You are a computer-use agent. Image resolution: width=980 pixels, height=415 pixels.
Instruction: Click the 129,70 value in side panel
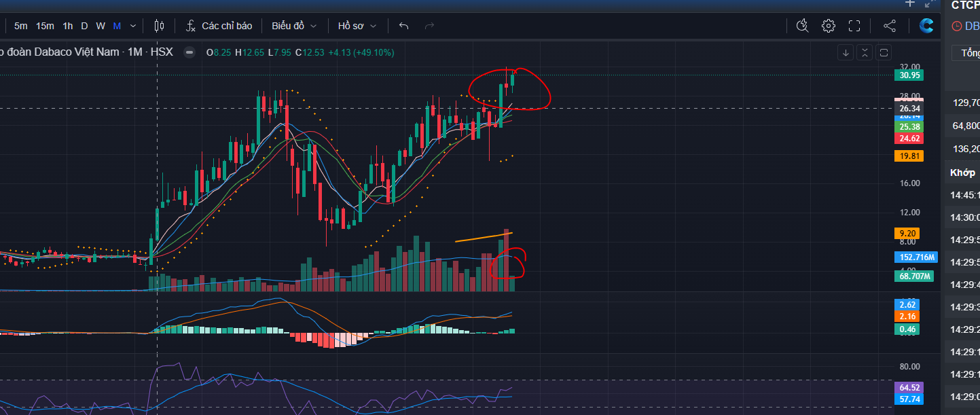tap(966, 103)
